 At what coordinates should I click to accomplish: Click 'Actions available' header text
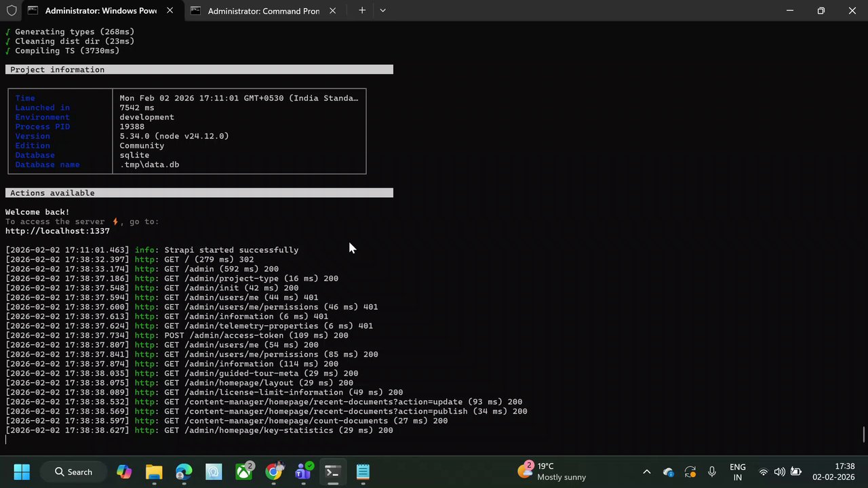click(x=52, y=193)
